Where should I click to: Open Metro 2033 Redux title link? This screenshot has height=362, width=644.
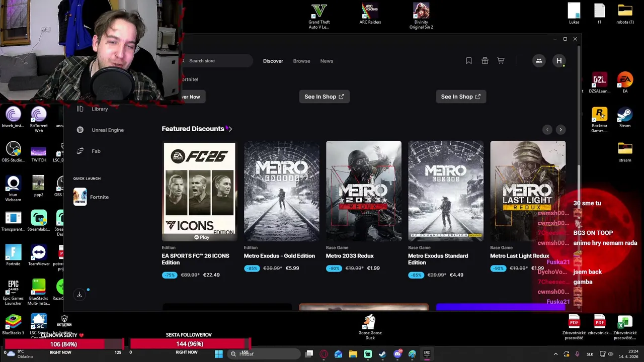[x=350, y=256]
